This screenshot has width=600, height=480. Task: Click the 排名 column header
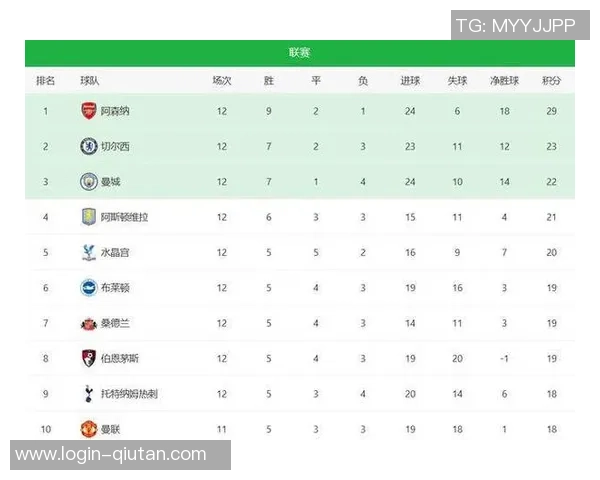(45, 81)
